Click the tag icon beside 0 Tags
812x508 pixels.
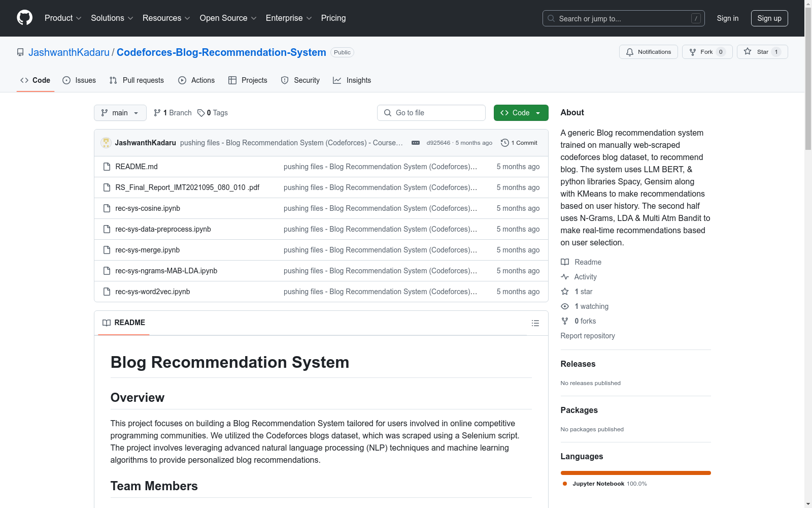click(201, 113)
